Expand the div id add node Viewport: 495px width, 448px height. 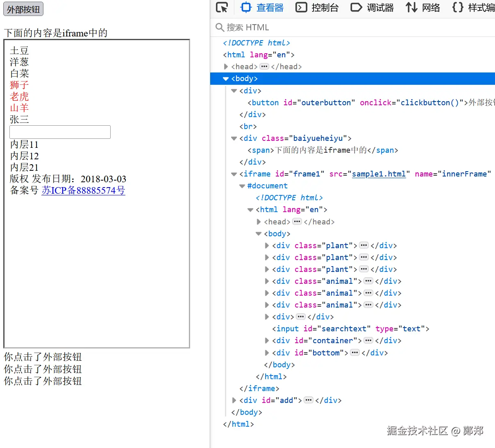pyautogui.click(x=234, y=400)
